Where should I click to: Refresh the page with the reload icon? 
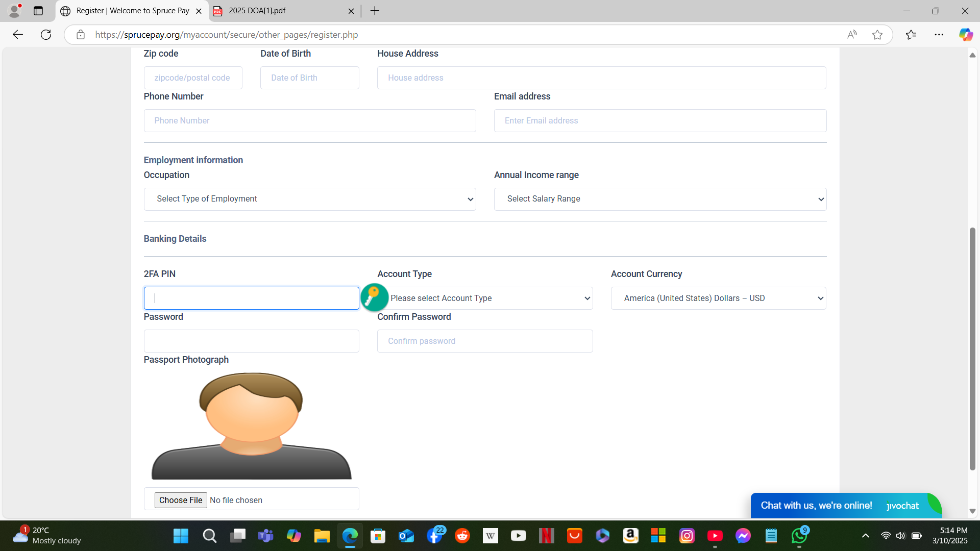click(x=46, y=35)
